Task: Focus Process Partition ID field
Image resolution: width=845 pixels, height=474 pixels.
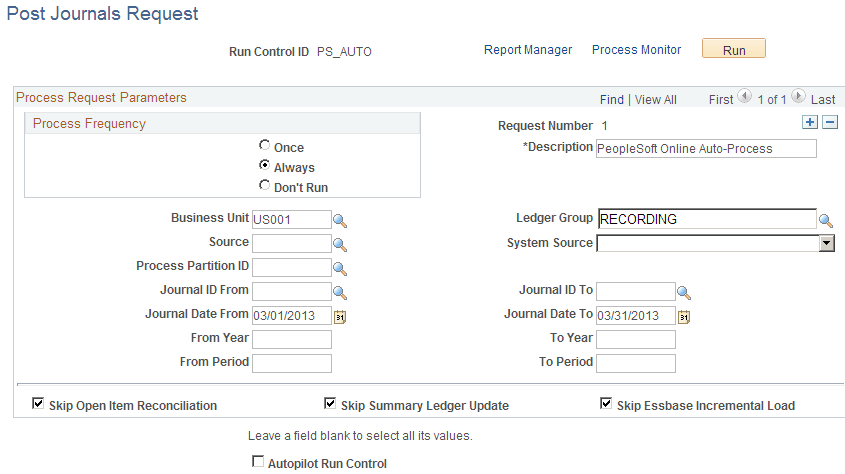Action: click(292, 268)
